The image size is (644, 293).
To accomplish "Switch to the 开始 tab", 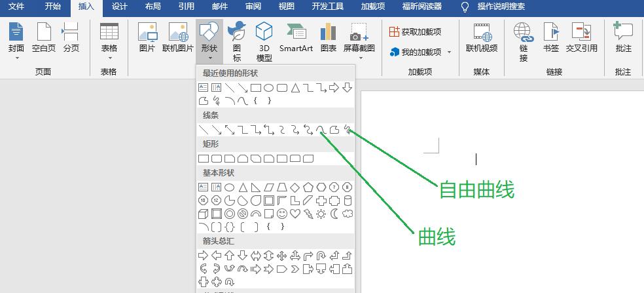I will (x=52, y=7).
